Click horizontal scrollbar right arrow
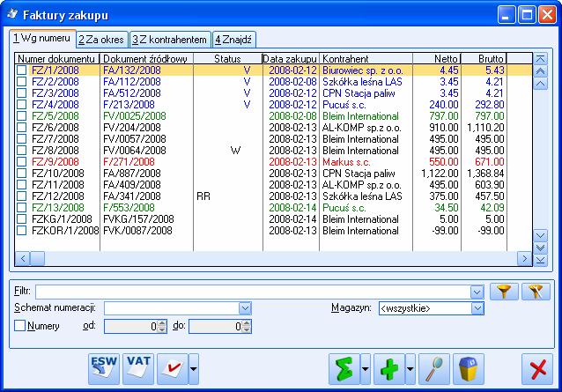 [x=525, y=258]
